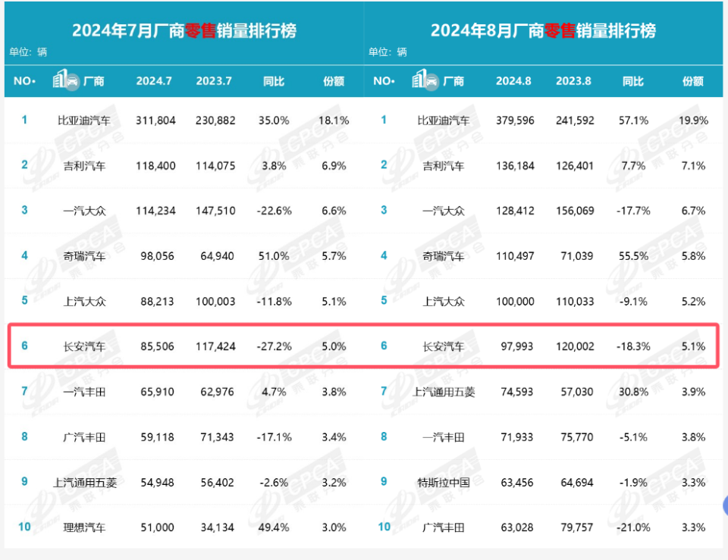Click the -17.7% cell

(x=634, y=211)
